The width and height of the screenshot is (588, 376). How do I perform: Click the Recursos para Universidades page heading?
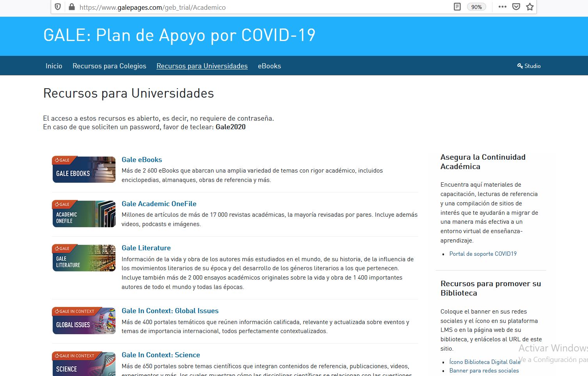pos(128,93)
